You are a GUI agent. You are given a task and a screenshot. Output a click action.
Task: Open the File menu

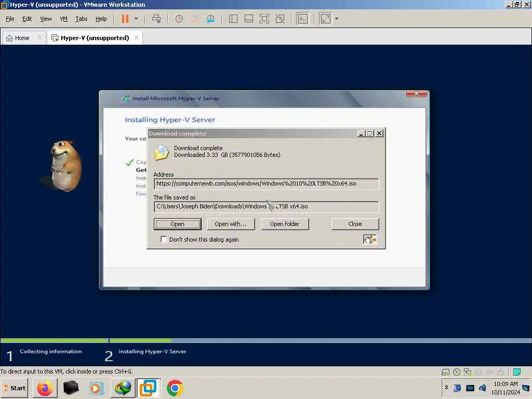pyautogui.click(x=10, y=19)
